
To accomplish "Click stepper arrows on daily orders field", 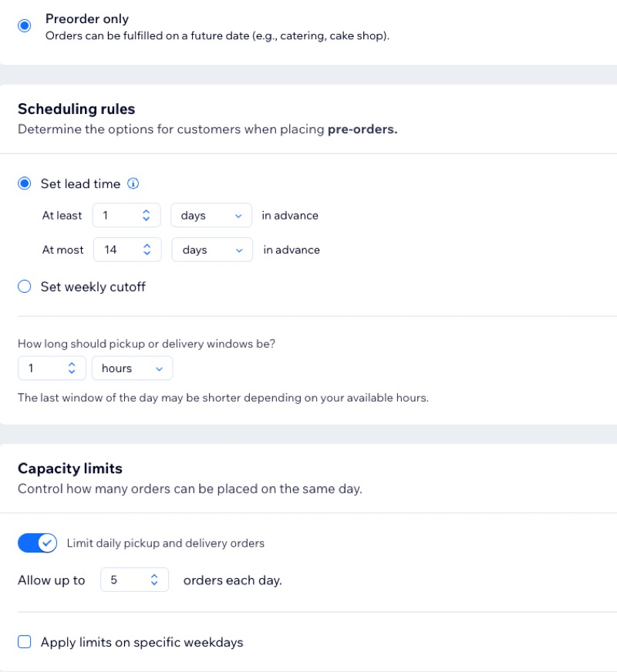I will (154, 580).
